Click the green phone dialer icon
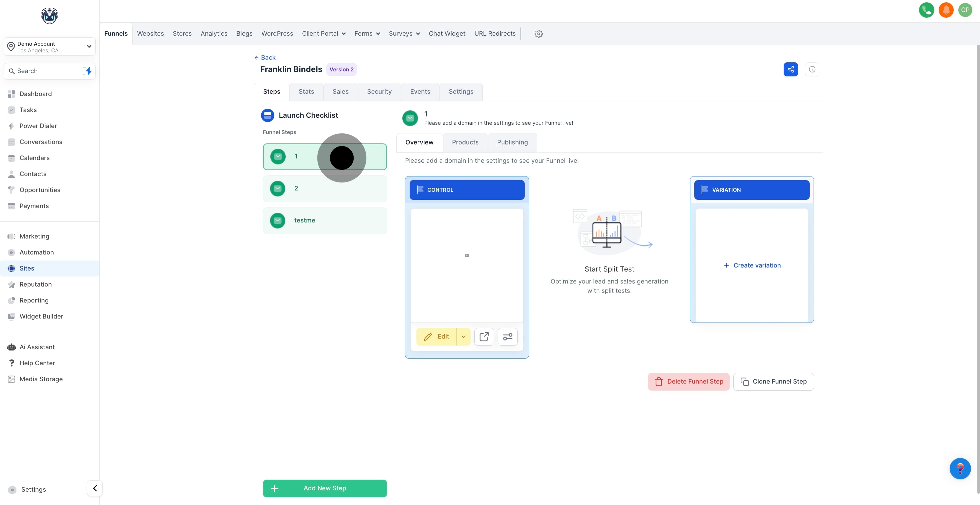This screenshot has width=980, height=505. click(926, 10)
